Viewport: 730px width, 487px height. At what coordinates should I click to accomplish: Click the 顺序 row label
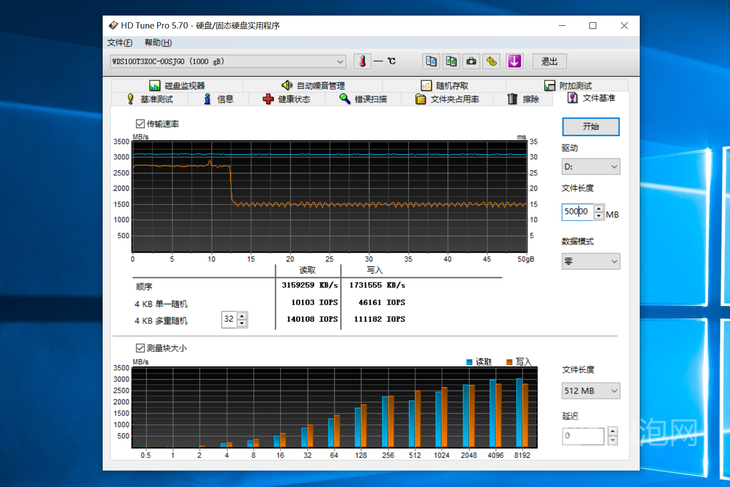point(144,287)
